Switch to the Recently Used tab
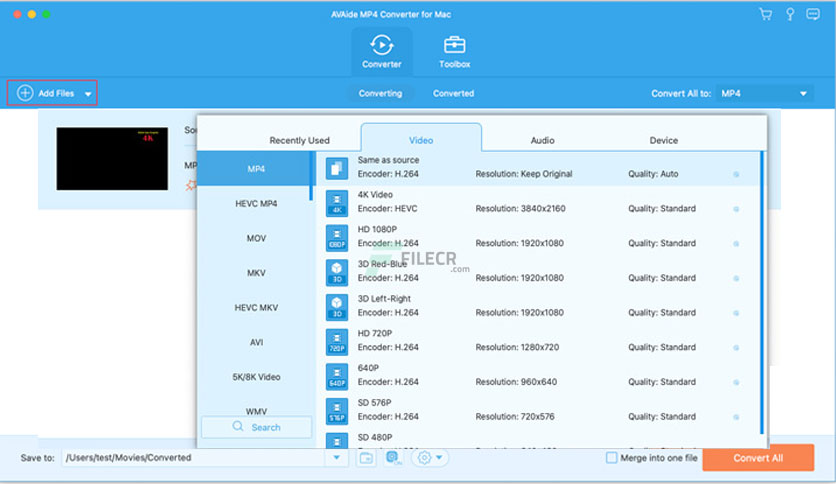Screen dimensions: 836x484 [x=299, y=140]
